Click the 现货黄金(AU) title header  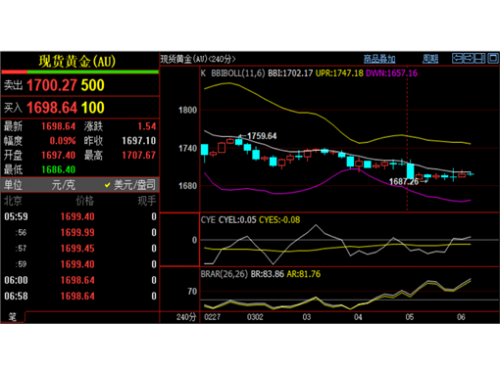[x=77, y=61]
